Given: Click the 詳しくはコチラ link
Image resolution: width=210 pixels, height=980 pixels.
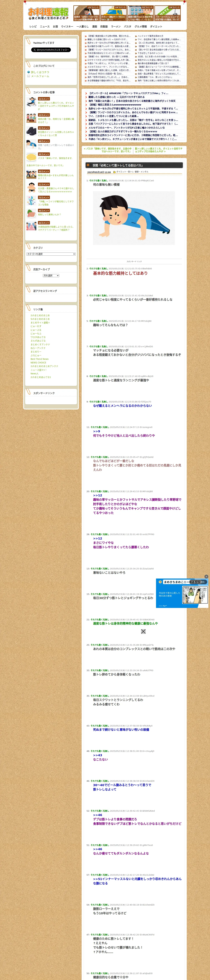Looking at the screenshot, I should tap(40, 72).
